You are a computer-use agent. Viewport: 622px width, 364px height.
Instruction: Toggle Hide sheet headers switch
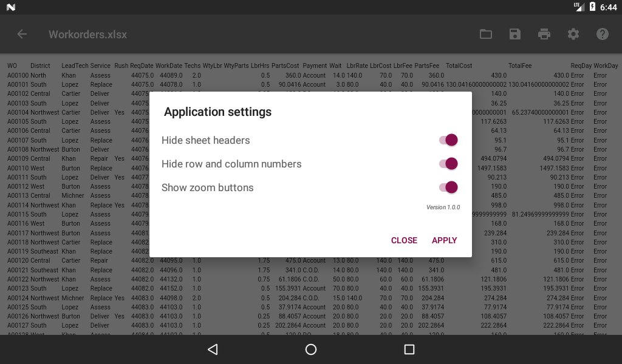pyautogui.click(x=448, y=140)
